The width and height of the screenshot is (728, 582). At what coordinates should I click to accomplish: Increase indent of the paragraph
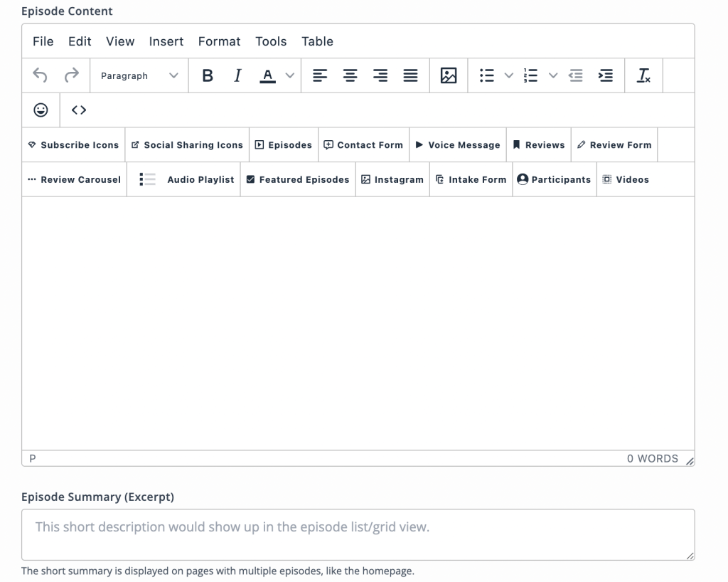[x=605, y=75]
